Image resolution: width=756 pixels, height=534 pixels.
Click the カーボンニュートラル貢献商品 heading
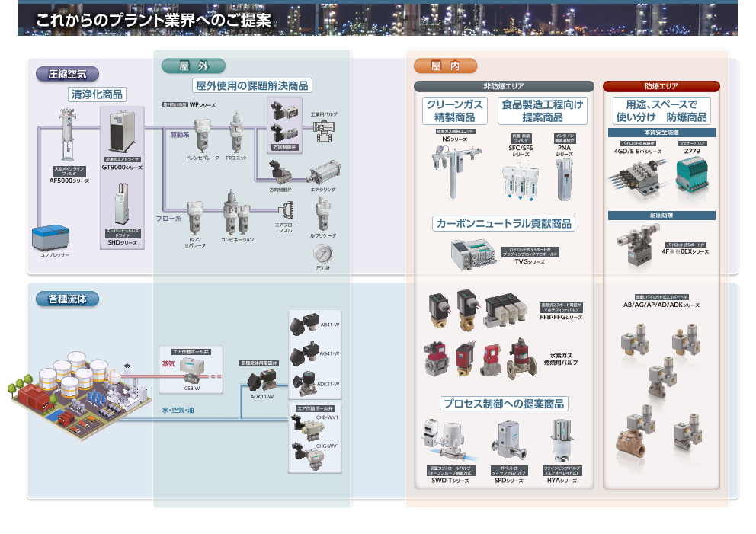504,224
